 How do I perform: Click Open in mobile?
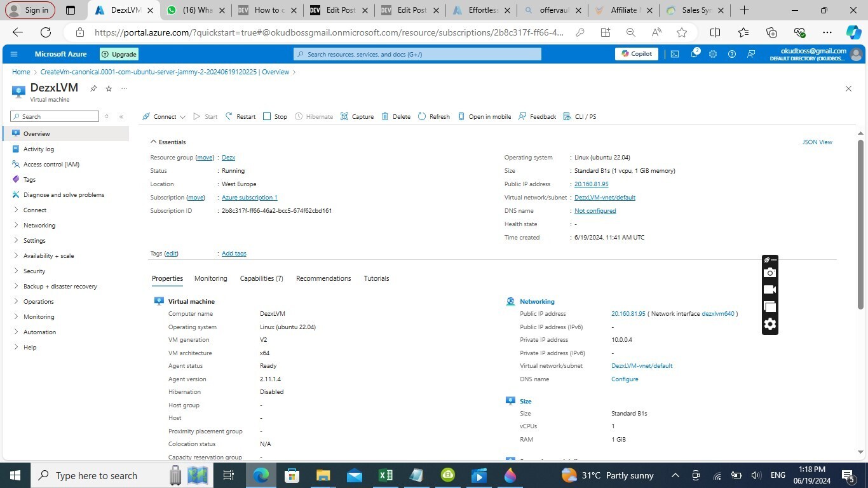(x=484, y=116)
